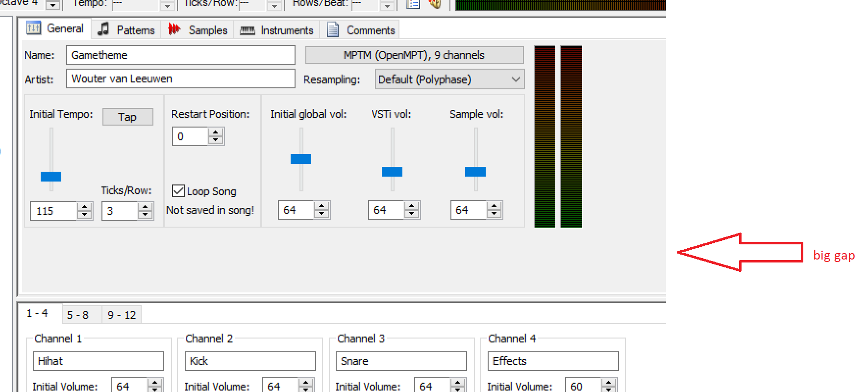
Task: Decrease VSTi vol with the down arrow
Action: pyautogui.click(x=412, y=214)
